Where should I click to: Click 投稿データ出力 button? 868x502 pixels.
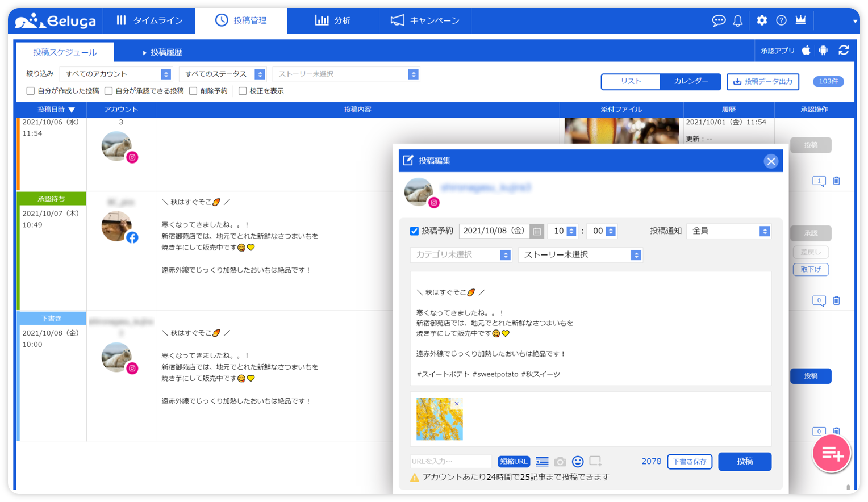point(763,82)
